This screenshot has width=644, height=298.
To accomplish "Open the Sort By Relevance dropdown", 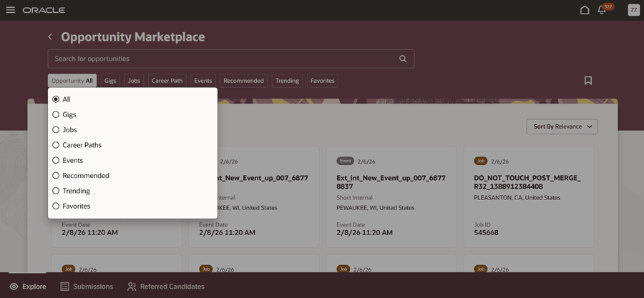I will pyautogui.click(x=562, y=126).
